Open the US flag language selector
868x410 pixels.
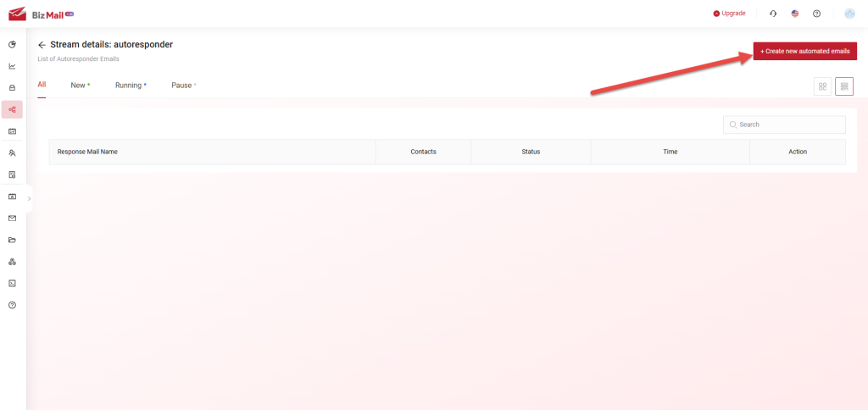point(795,14)
